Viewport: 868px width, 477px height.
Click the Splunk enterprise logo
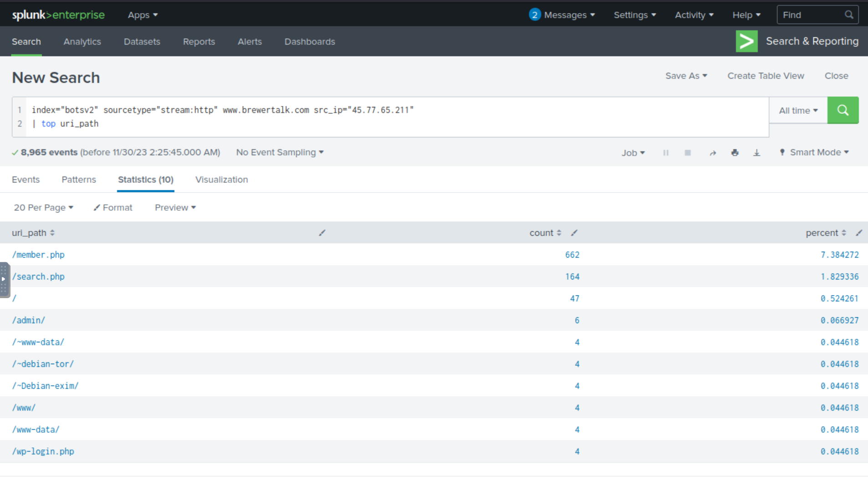(58, 15)
